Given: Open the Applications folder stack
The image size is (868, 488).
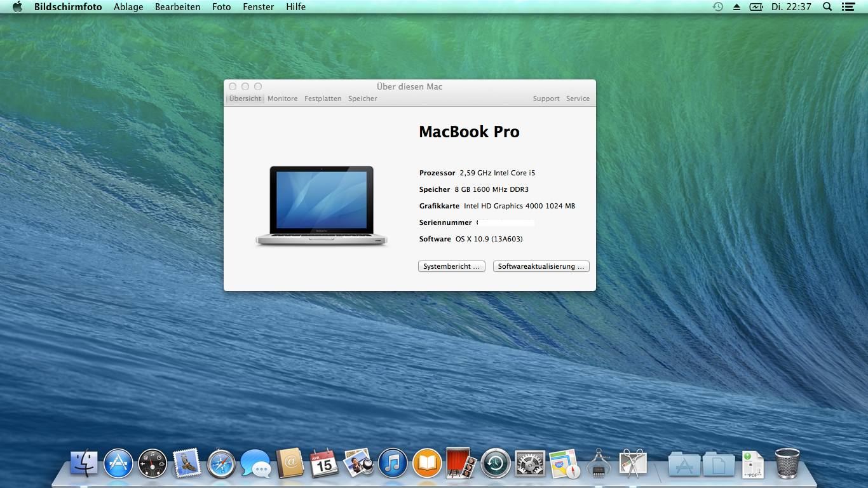Looking at the screenshot, I should [684, 463].
